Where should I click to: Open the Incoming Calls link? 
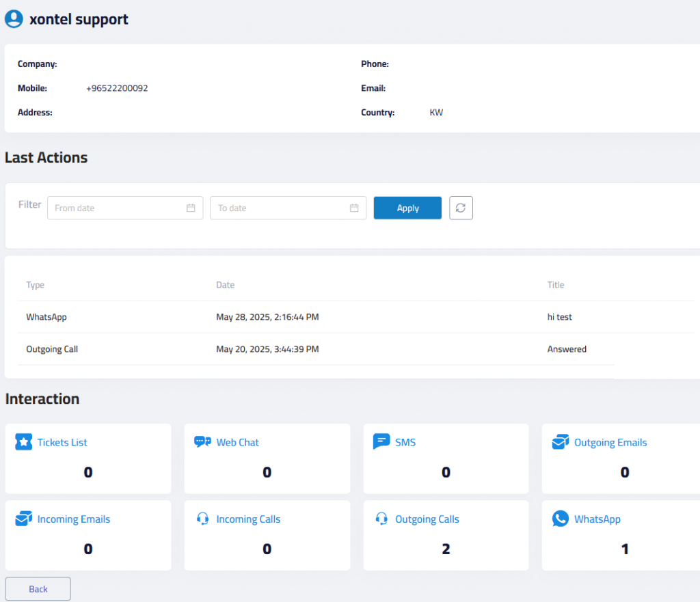tap(248, 519)
